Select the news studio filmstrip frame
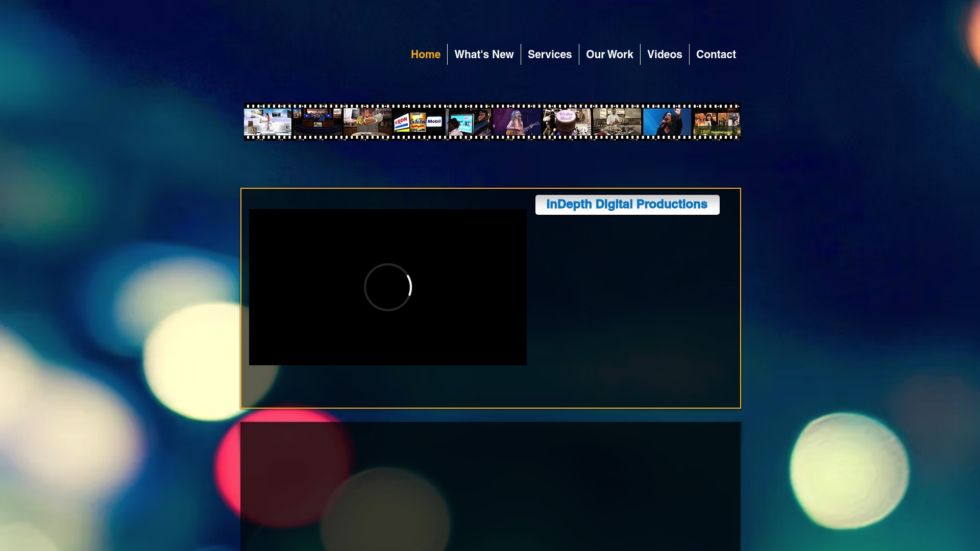980x551 pixels. pyautogui.click(x=317, y=122)
